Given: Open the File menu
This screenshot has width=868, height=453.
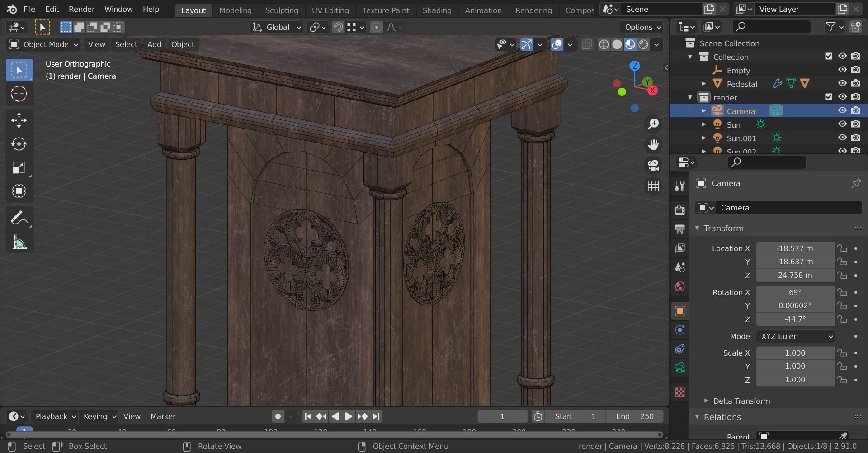Looking at the screenshot, I should pyautogui.click(x=29, y=9).
